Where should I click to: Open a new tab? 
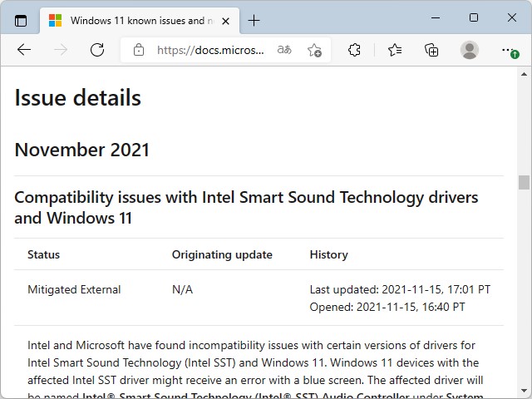click(x=254, y=21)
